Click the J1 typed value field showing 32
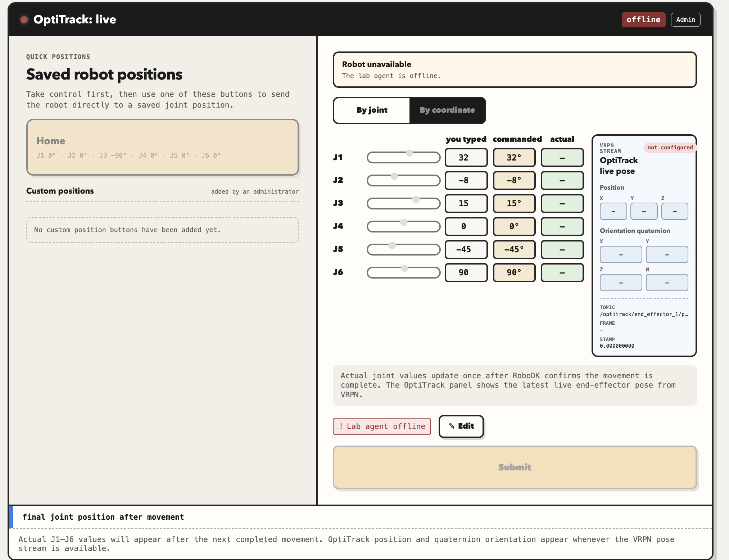Image resolution: width=729 pixels, height=560 pixels. point(466,158)
